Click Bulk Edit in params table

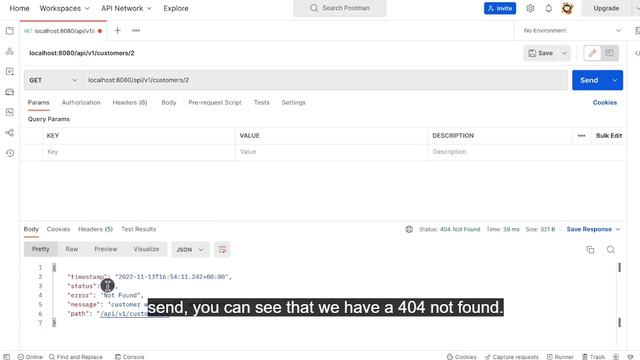609,136
